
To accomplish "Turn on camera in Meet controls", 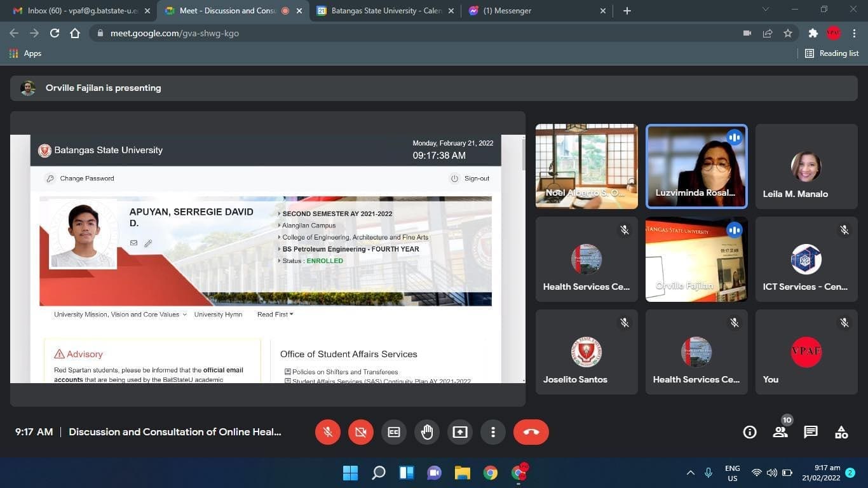I will [361, 432].
